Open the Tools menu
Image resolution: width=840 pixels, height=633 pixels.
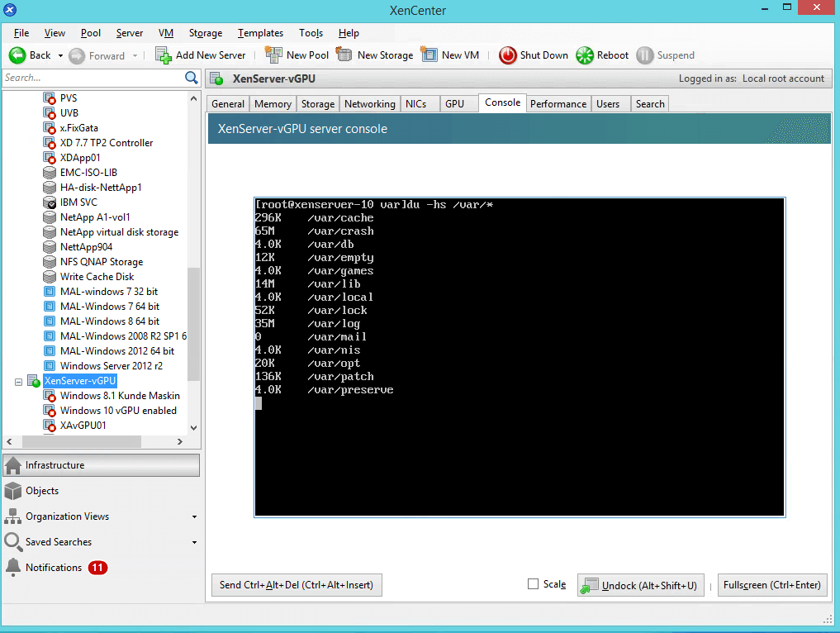[x=311, y=33]
